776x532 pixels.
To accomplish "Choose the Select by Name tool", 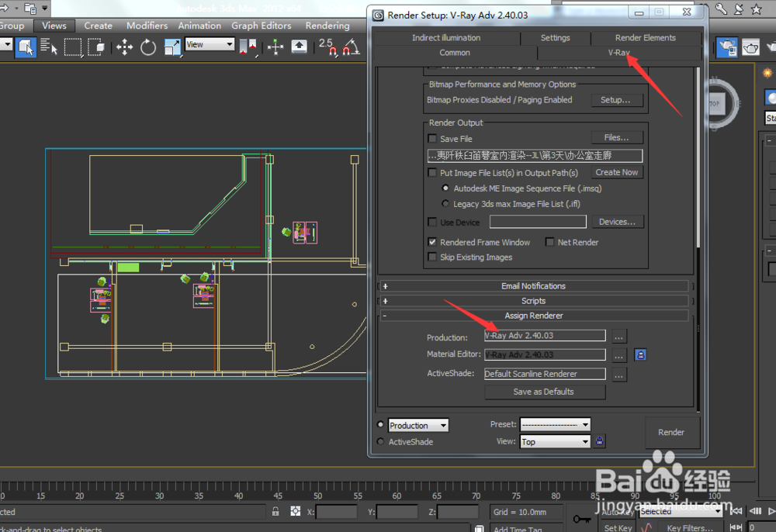I will [x=48, y=47].
